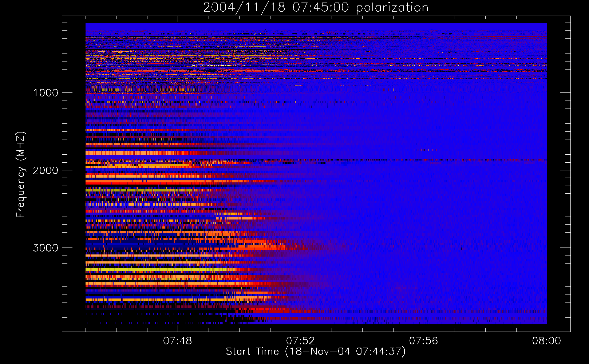
Task: Click the 07:56 time axis label
Action: (423, 341)
